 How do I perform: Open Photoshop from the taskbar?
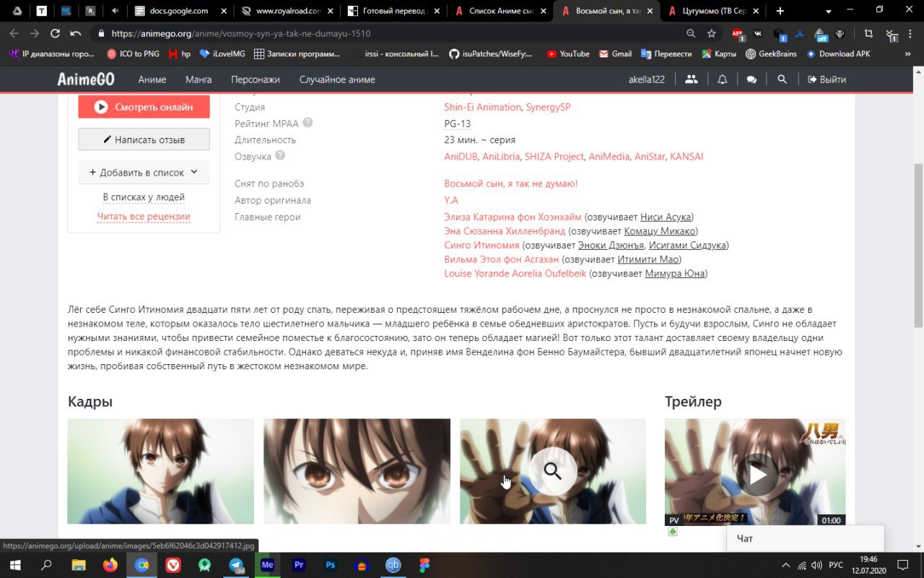(330, 565)
